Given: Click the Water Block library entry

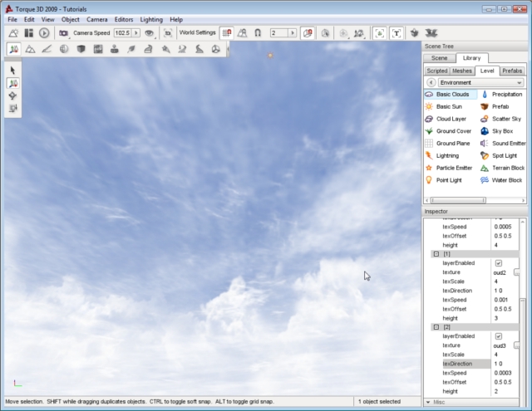Looking at the screenshot, I should point(506,179).
